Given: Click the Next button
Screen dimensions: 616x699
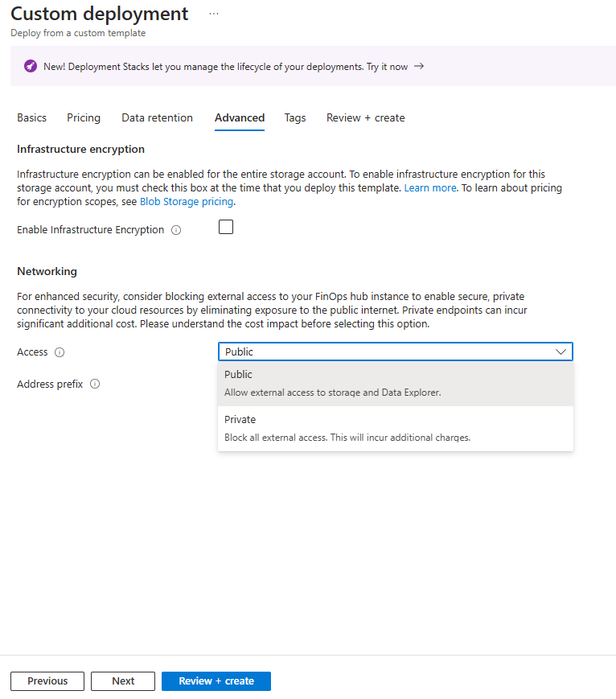Looking at the screenshot, I should click(123, 680).
